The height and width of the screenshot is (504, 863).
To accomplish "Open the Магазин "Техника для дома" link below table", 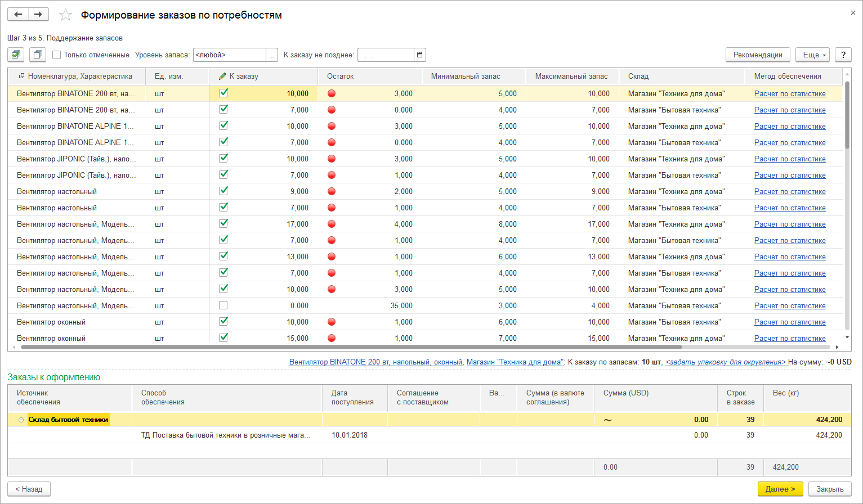I will (515, 362).
